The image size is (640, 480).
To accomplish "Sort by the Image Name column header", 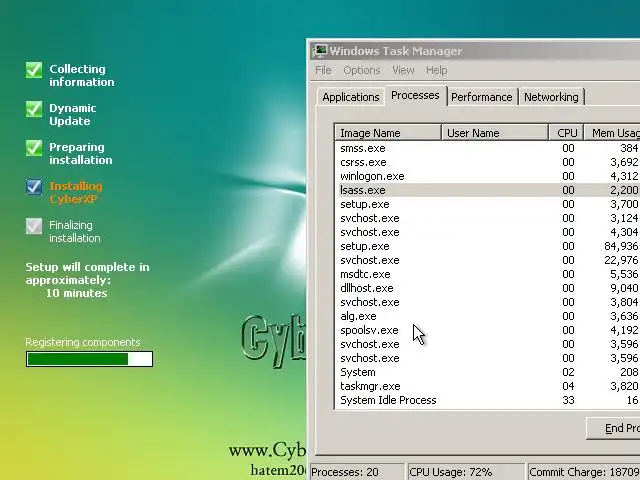I will click(x=388, y=133).
